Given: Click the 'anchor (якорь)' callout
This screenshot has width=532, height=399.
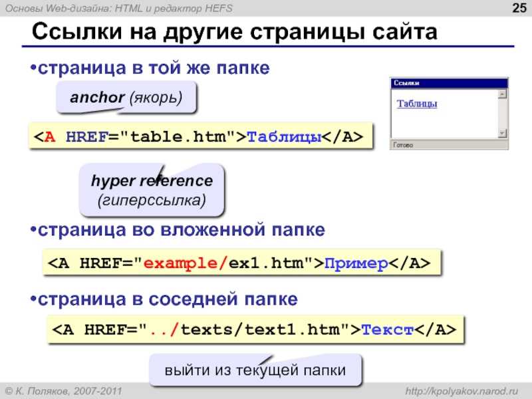Looking at the screenshot, I should 126,97.
